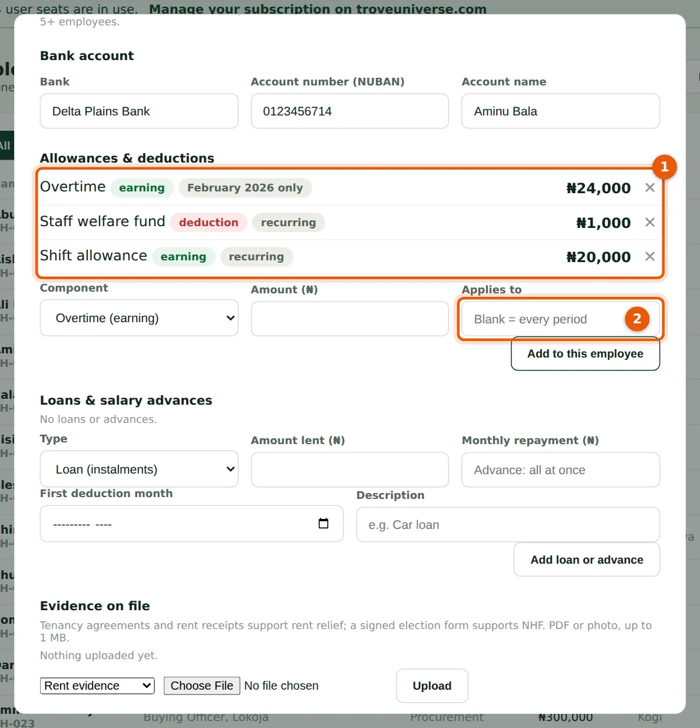Viewport: 700px width, 728px height.
Task: Click Add loan or advance button
Action: tap(587, 560)
